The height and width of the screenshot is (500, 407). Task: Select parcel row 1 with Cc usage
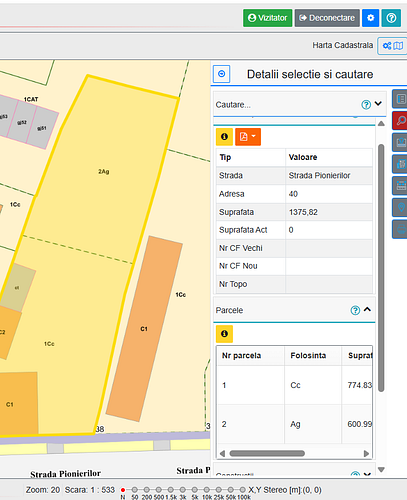295,385
